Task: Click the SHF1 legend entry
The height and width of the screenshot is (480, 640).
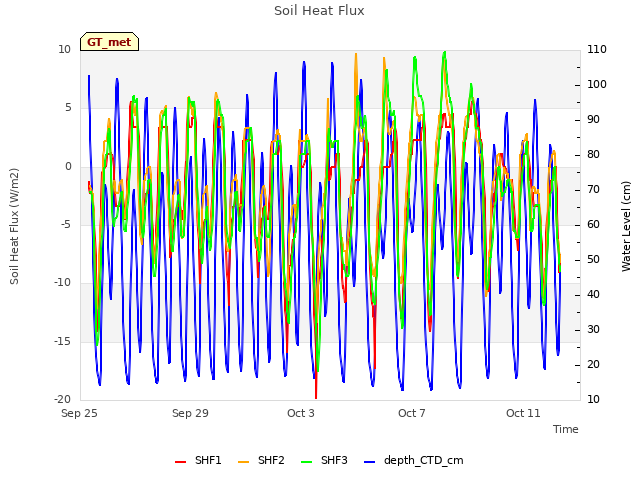Action: (x=198, y=460)
